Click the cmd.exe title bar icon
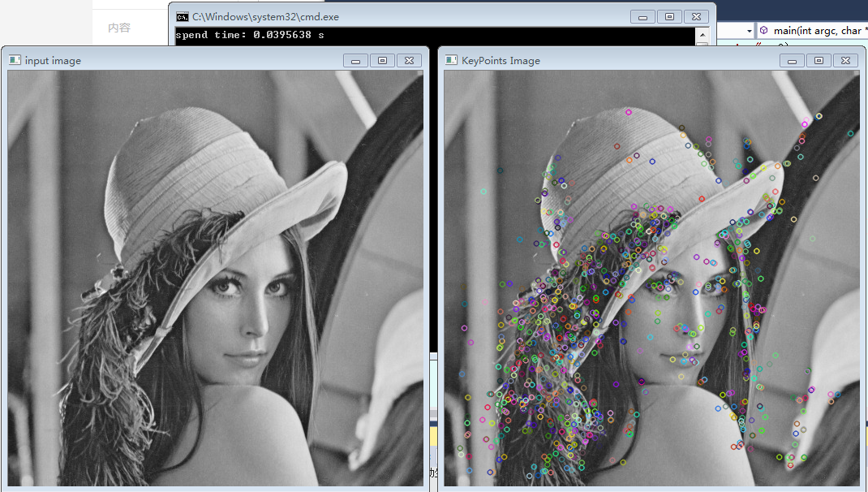 183,16
